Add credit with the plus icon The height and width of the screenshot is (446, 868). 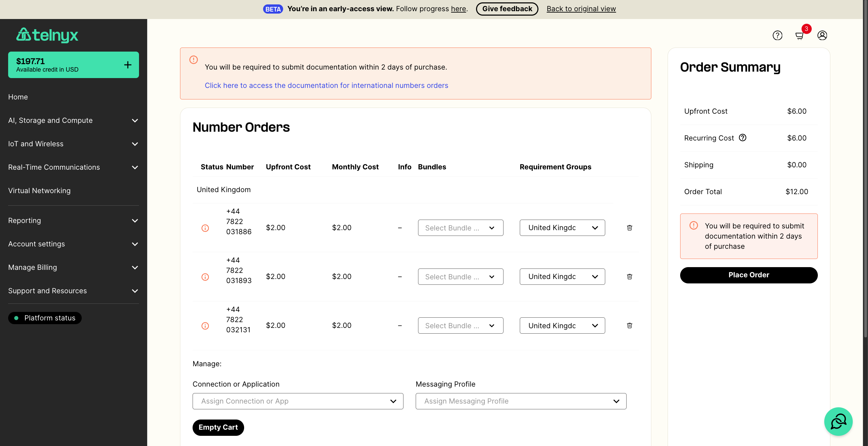point(128,65)
